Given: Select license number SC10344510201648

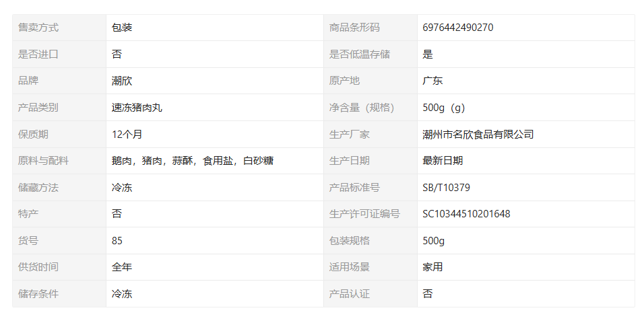Looking at the screenshot, I should (467, 214).
